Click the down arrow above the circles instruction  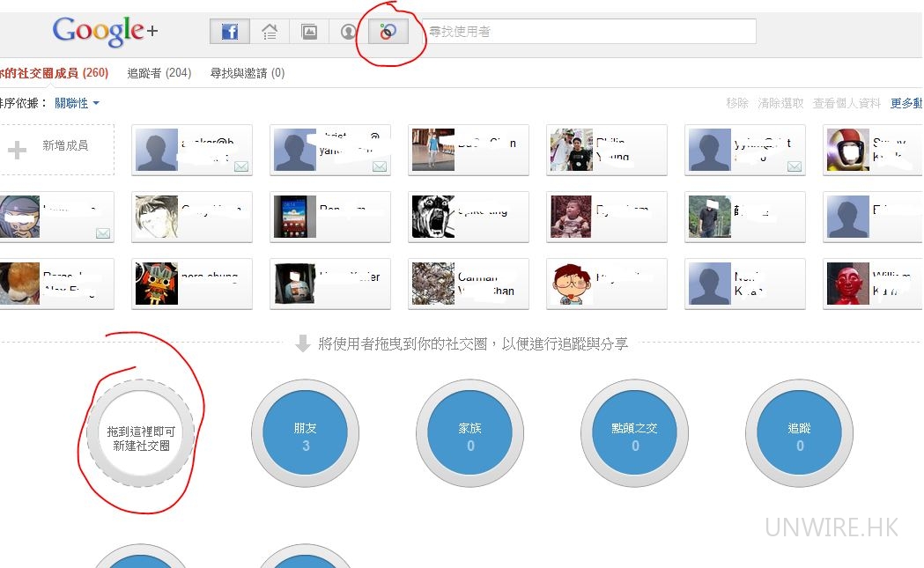click(302, 343)
